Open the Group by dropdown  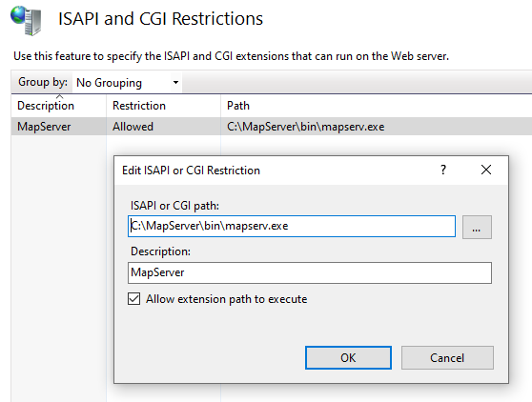[127, 82]
